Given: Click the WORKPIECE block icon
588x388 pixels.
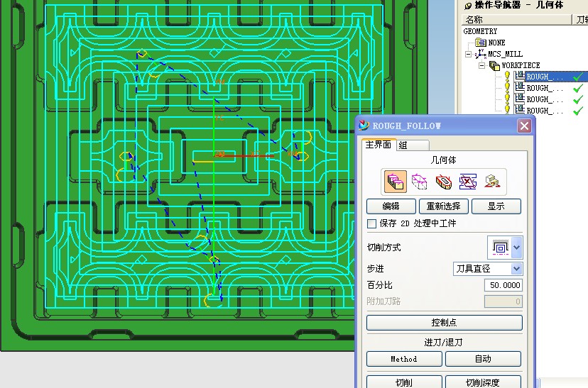Looking at the screenshot, I should click(x=495, y=66).
